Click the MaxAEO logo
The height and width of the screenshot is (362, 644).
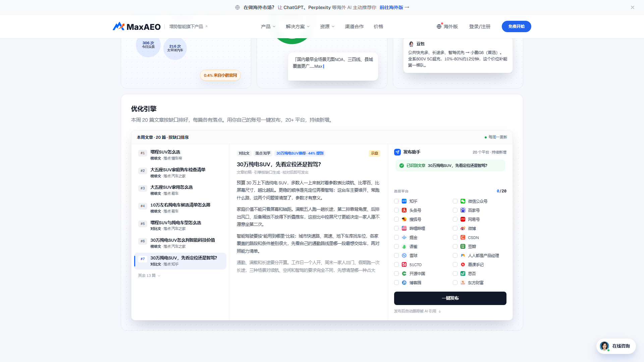(x=137, y=26)
